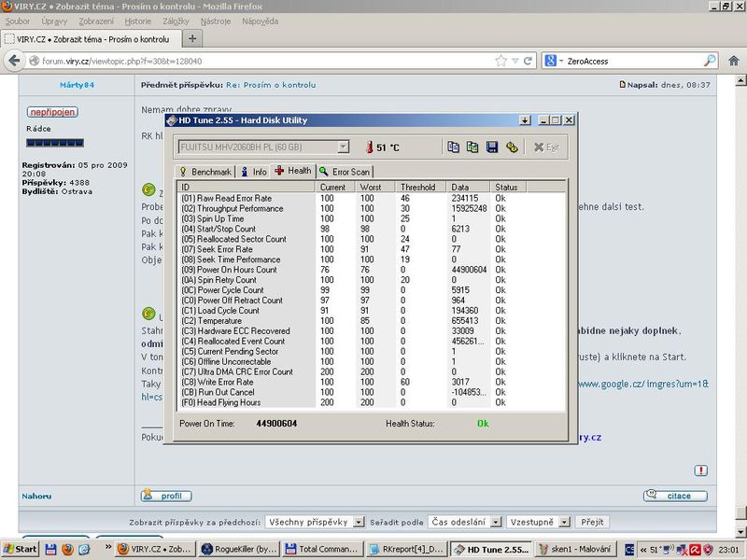The height and width of the screenshot is (560, 747).
Task: Bookmark page with star icon
Action: pyautogui.click(x=500, y=61)
